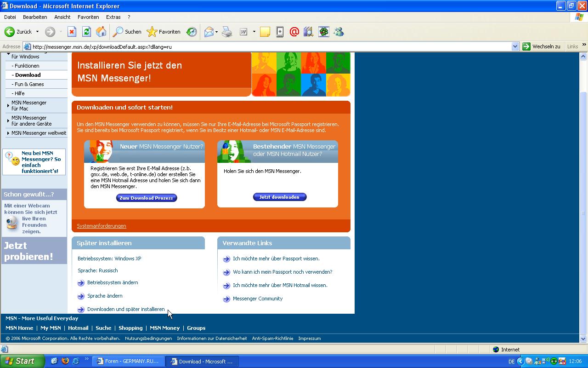Click Wechseln zu go button
The image size is (588, 368).
pyautogui.click(x=542, y=46)
